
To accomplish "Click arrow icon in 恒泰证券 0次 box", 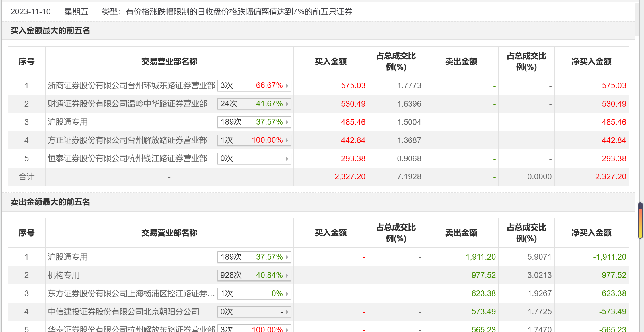I will (x=287, y=158).
